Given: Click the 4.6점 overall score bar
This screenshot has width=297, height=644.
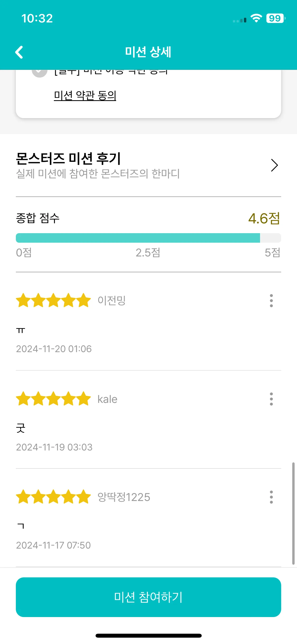Looking at the screenshot, I should click(x=148, y=238).
